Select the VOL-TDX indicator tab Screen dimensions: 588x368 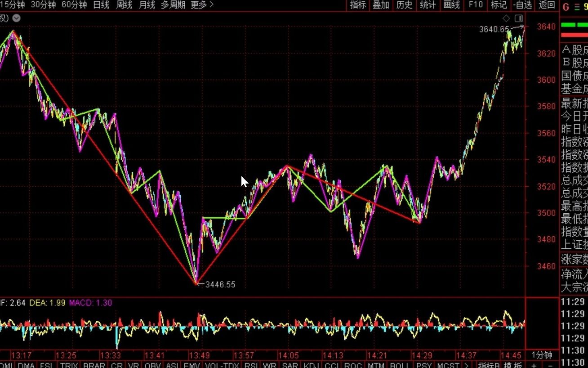pos(222,365)
